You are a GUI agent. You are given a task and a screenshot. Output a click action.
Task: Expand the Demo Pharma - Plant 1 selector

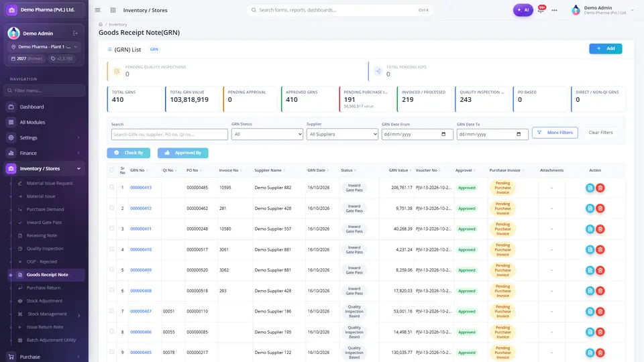[44, 47]
